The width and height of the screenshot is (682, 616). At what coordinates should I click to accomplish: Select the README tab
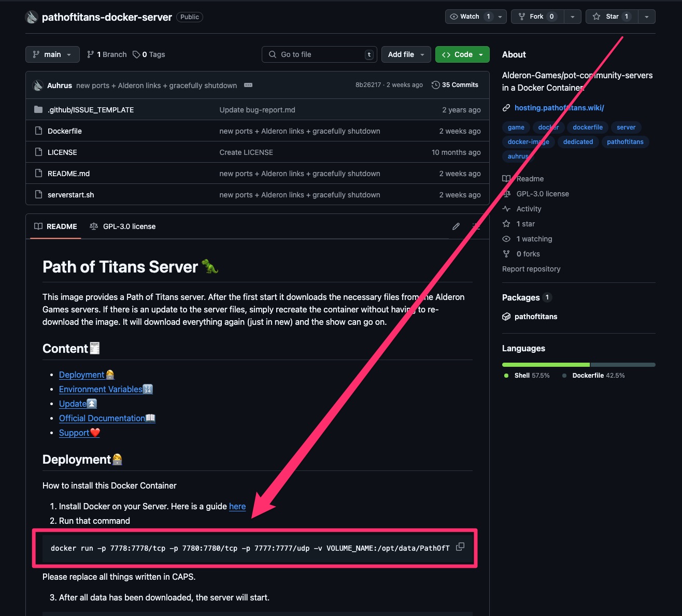[x=55, y=226]
